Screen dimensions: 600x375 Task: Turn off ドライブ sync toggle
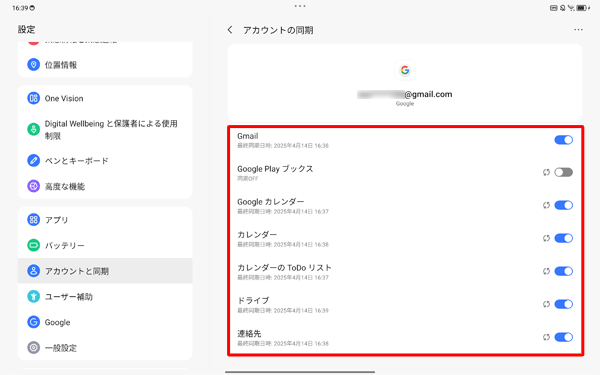tap(564, 304)
